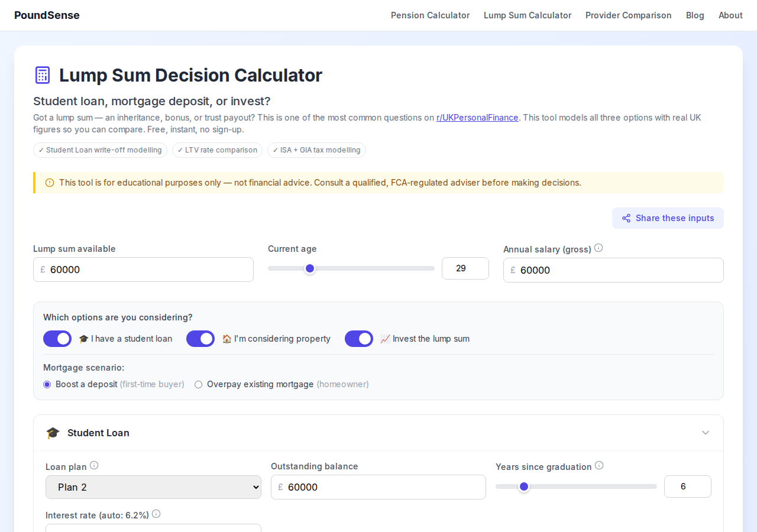Screen dimensions: 757x532
Task: Click the share icon inside Share these inputs
Action: (x=626, y=218)
